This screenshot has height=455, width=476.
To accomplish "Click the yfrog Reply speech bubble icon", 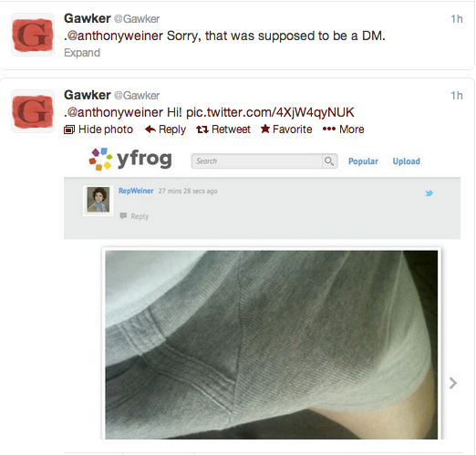I will (x=123, y=216).
